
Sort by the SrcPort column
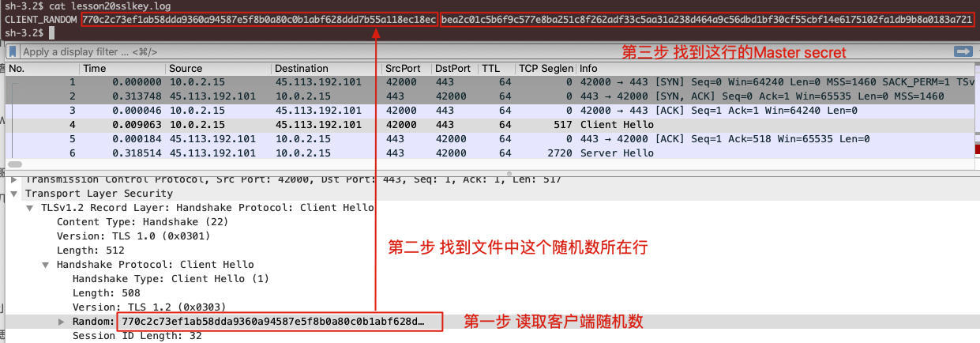tap(403, 69)
